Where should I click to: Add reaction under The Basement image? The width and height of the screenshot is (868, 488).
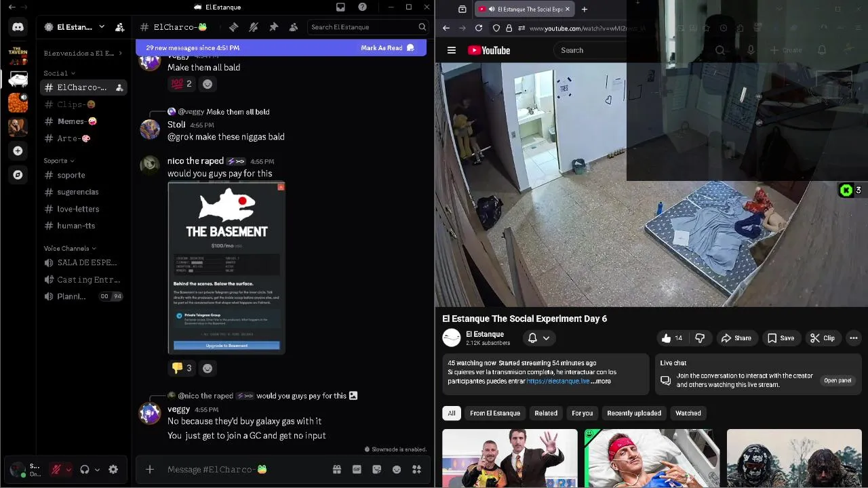click(x=208, y=368)
